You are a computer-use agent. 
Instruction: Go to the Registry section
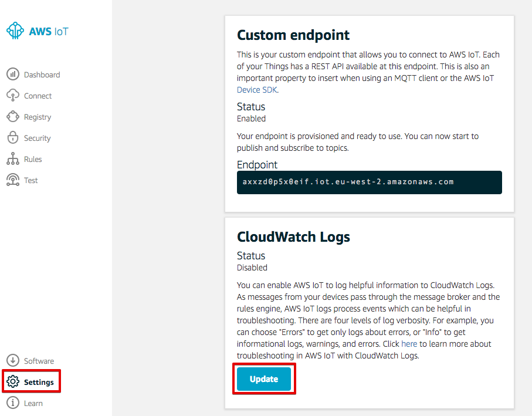coord(38,117)
